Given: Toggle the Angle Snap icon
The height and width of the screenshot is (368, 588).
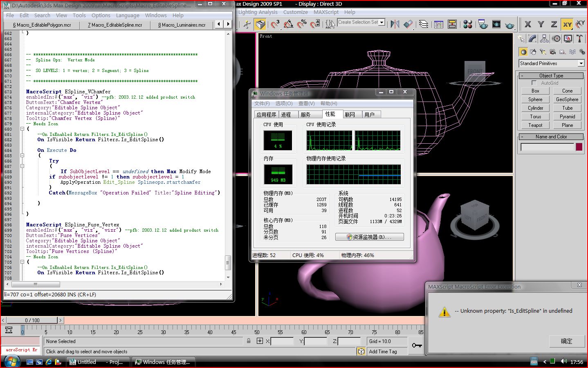Looking at the screenshot, I should click(288, 24).
